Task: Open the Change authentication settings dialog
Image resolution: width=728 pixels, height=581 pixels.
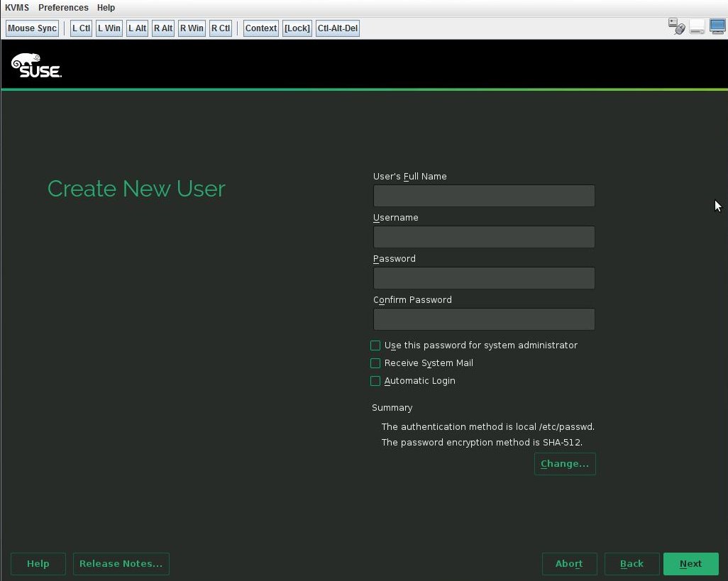Action: pos(565,463)
